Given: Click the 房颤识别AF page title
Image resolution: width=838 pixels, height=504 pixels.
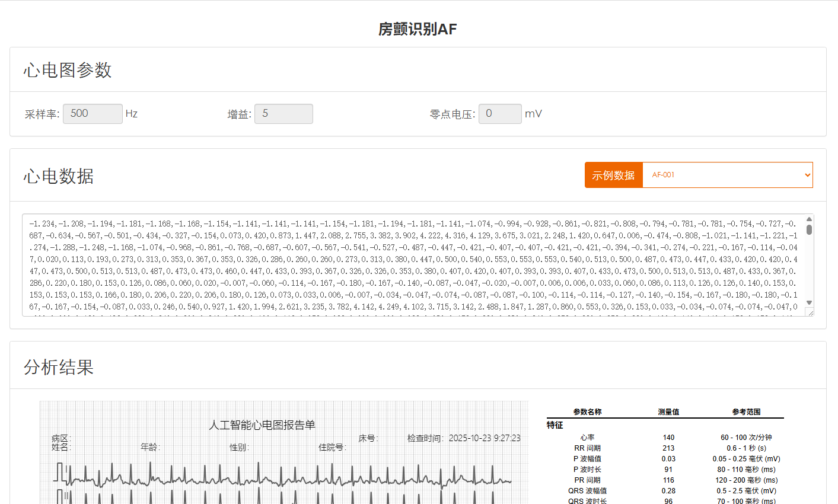Looking at the screenshot, I should pos(418,29).
